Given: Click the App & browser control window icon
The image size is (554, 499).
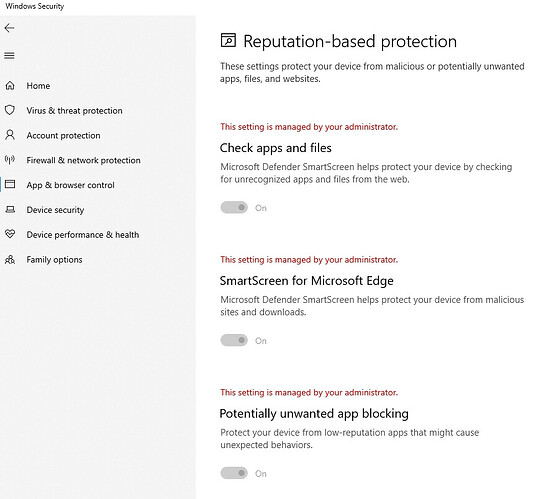Looking at the screenshot, I should tap(10, 184).
